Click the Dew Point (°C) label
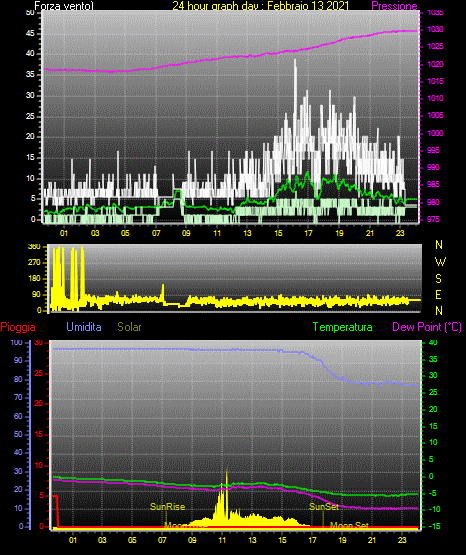This screenshot has width=466, height=555. [x=427, y=327]
